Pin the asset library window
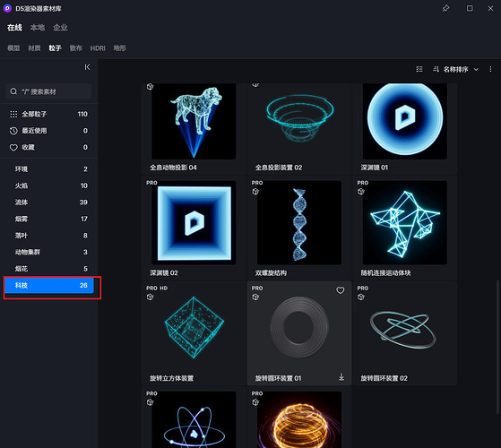 [x=445, y=8]
